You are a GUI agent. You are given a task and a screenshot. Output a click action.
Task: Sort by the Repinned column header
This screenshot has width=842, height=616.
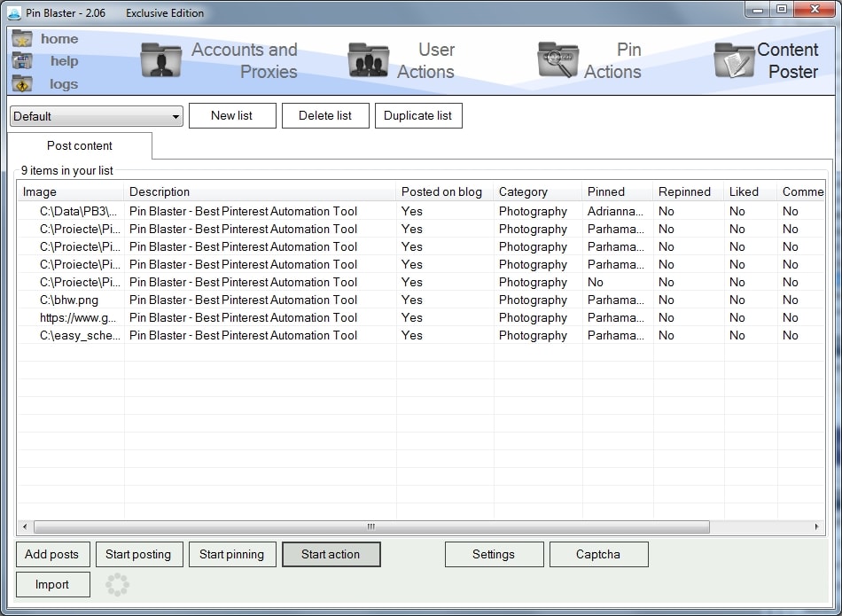pos(689,191)
